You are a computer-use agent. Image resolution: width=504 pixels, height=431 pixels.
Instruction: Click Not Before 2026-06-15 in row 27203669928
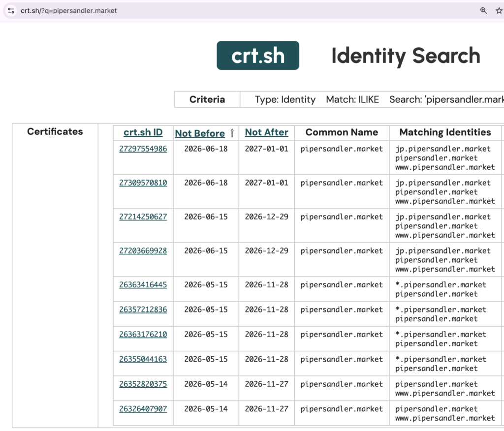pos(206,251)
